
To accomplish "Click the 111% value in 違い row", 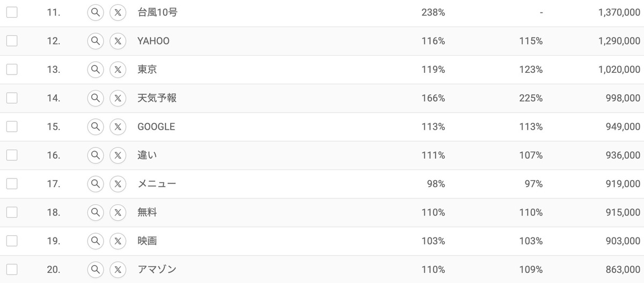I will coord(433,155).
